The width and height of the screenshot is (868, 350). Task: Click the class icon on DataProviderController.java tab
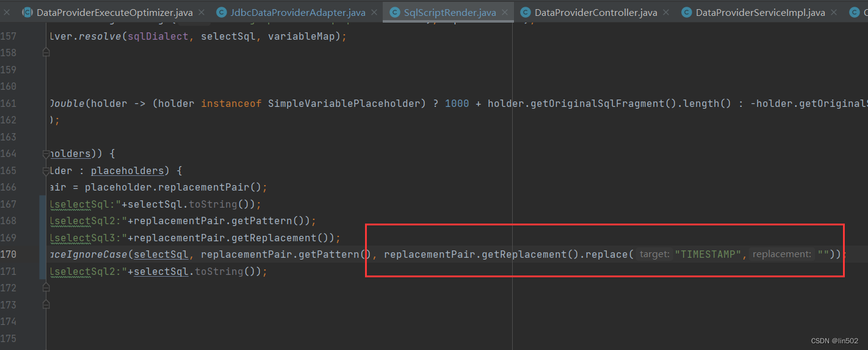coord(525,12)
